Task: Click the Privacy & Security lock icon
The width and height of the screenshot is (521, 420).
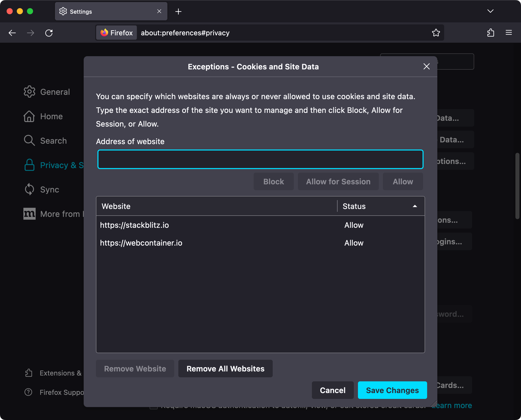Action: click(29, 165)
